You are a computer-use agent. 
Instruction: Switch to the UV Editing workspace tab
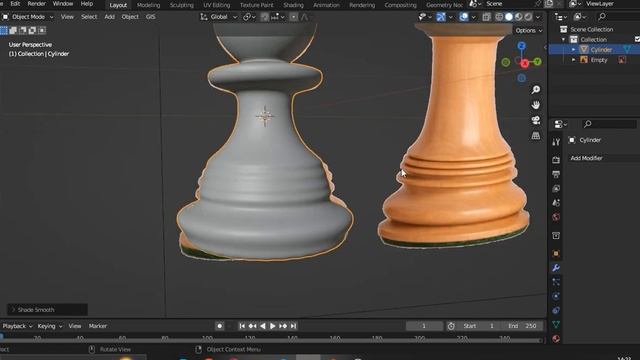coord(216,5)
